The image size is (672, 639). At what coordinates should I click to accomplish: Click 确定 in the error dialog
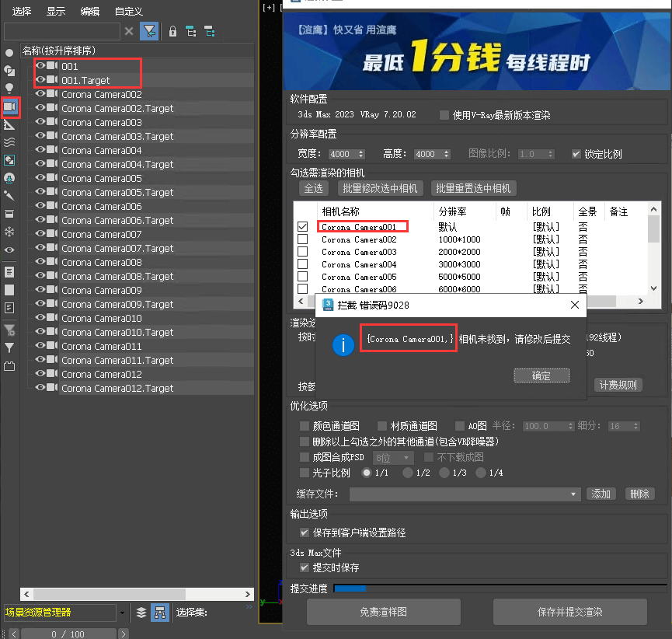pos(541,375)
